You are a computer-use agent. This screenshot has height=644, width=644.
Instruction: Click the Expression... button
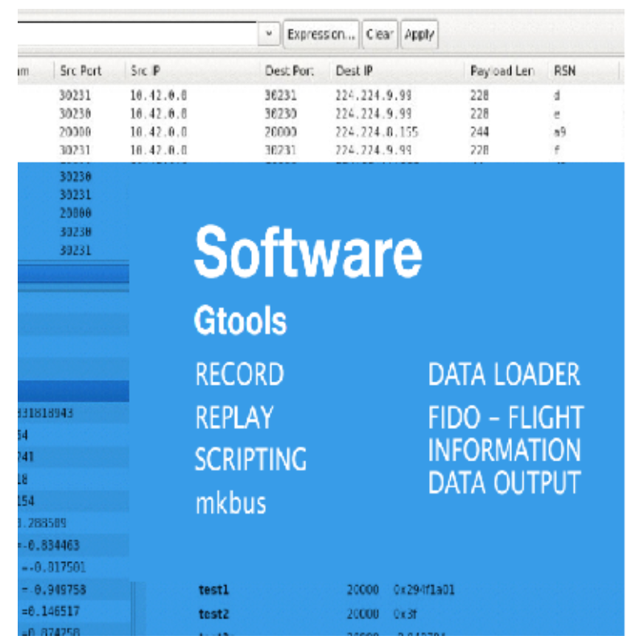point(321,35)
